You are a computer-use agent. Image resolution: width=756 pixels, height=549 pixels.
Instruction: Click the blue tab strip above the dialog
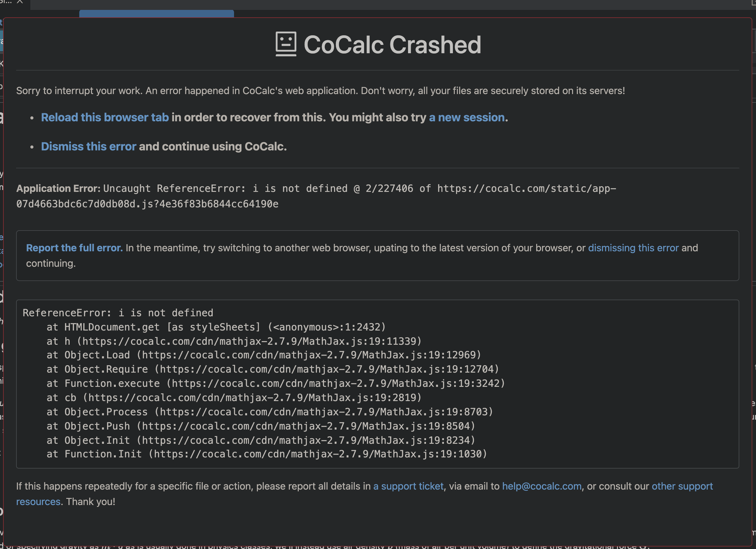tap(157, 14)
